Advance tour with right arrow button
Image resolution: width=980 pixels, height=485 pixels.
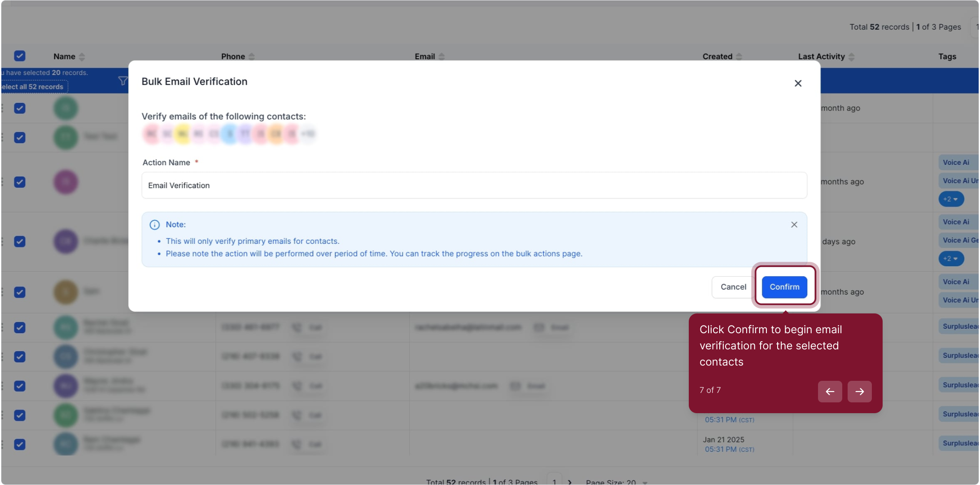click(x=859, y=392)
